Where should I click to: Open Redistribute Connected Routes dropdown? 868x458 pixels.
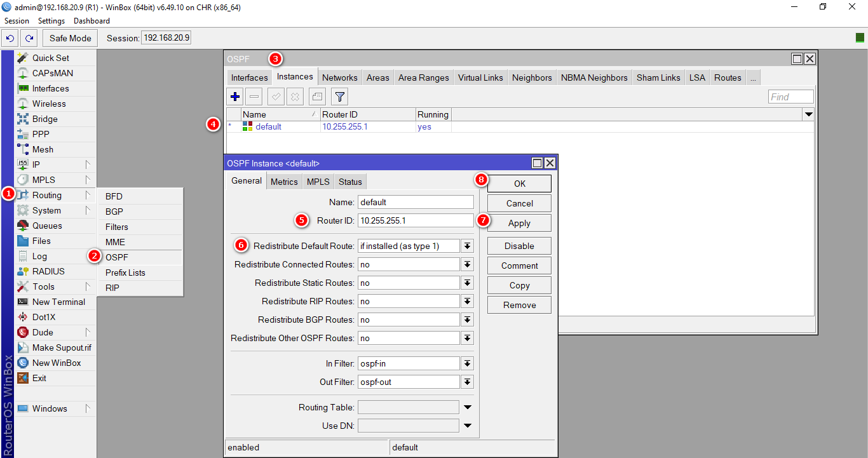pos(468,264)
